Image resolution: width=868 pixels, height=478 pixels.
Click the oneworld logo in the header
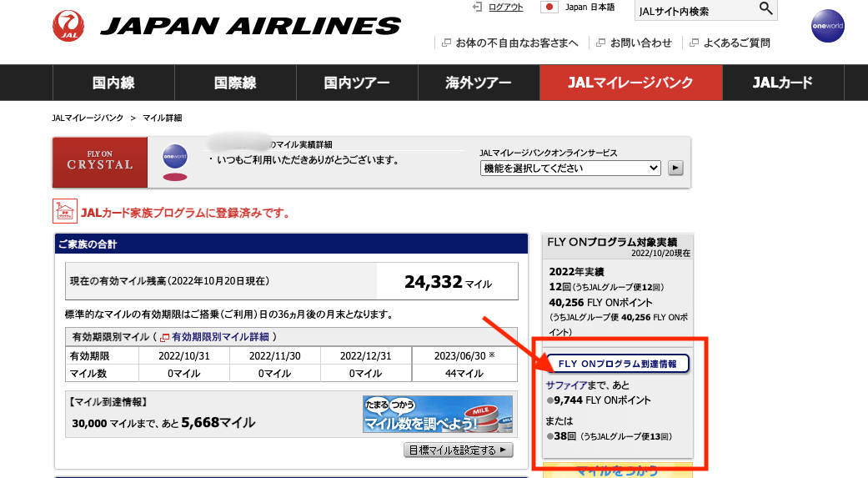tap(827, 27)
